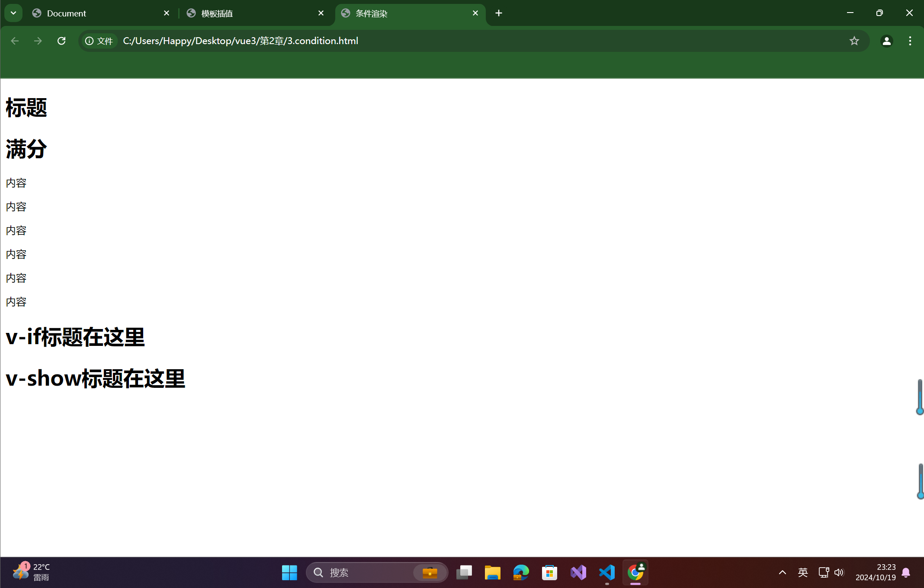The width and height of the screenshot is (924, 588).
Task: Toggle the 英 input language indicator
Action: pyautogui.click(x=802, y=572)
